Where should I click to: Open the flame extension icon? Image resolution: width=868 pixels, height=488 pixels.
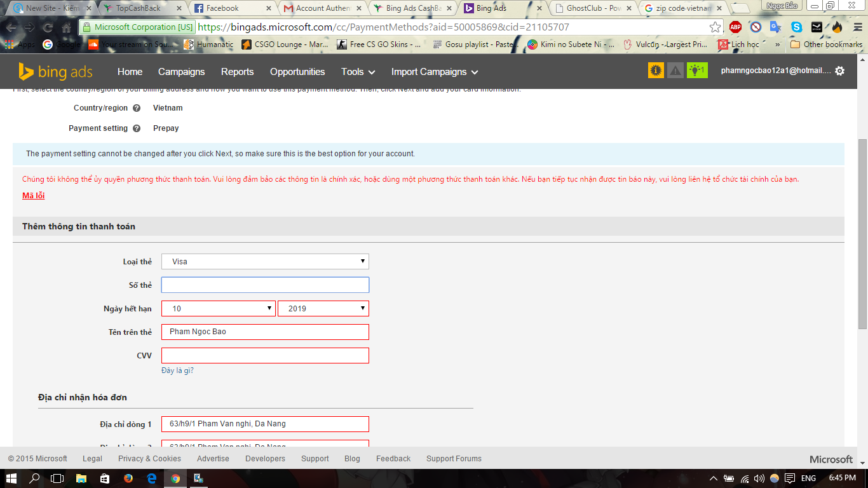(837, 27)
